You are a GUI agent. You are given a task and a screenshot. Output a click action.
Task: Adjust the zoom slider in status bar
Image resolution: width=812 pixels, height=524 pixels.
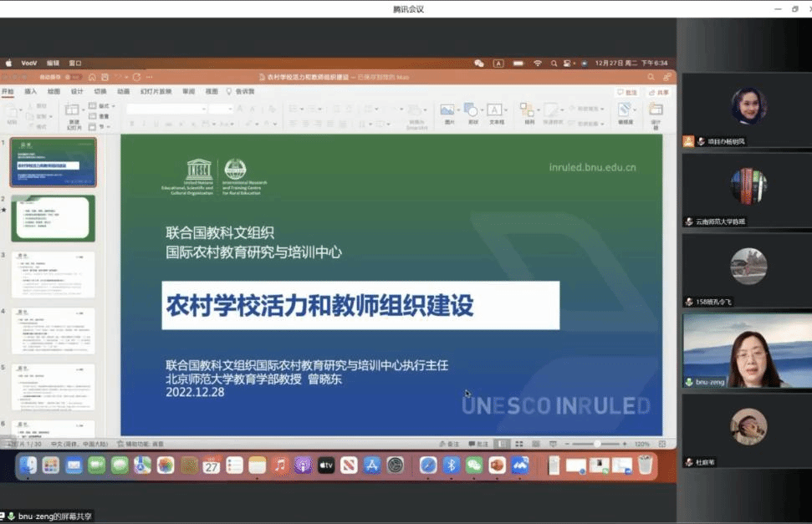(x=597, y=444)
